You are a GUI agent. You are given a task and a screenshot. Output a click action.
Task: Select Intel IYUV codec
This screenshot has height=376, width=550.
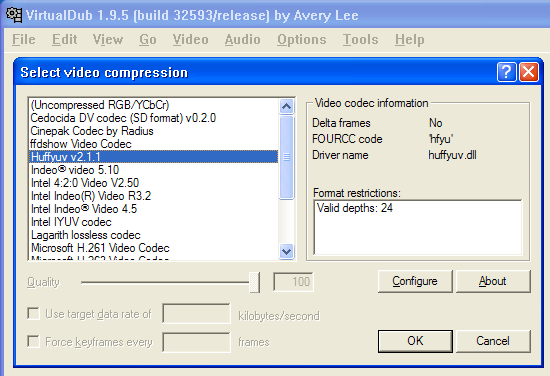coord(154,222)
